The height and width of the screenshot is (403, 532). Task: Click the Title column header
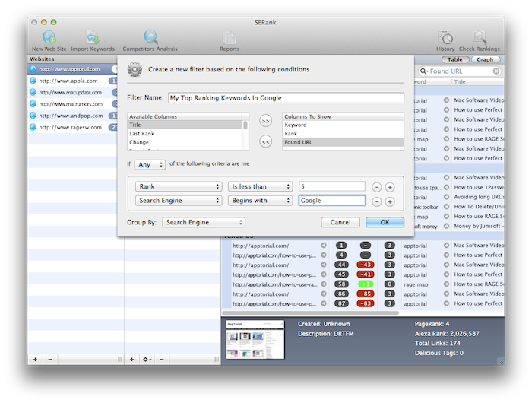478,82
